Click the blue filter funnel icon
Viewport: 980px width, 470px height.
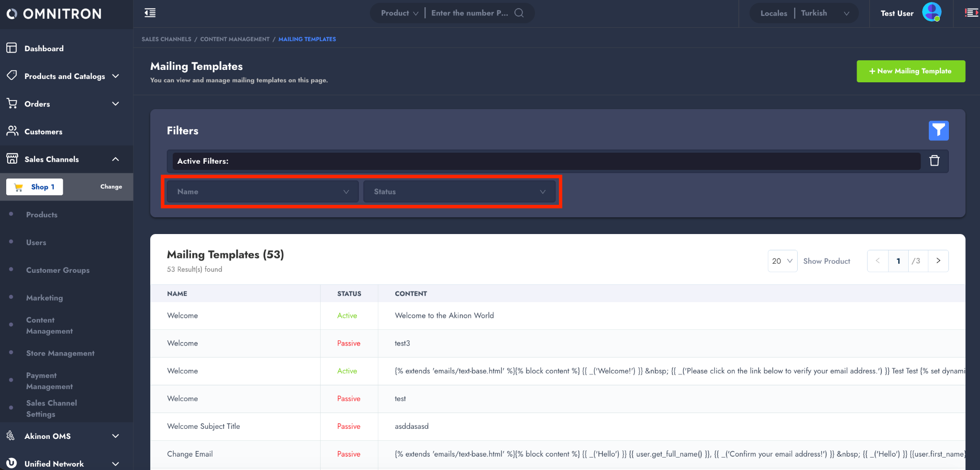[938, 130]
